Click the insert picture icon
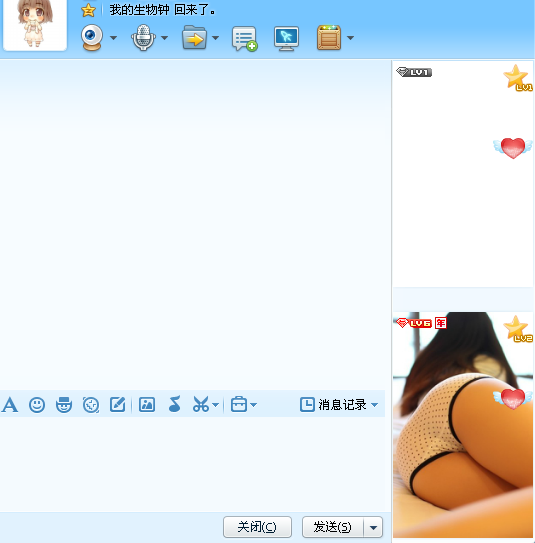The width and height of the screenshot is (535, 543). point(147,404)
